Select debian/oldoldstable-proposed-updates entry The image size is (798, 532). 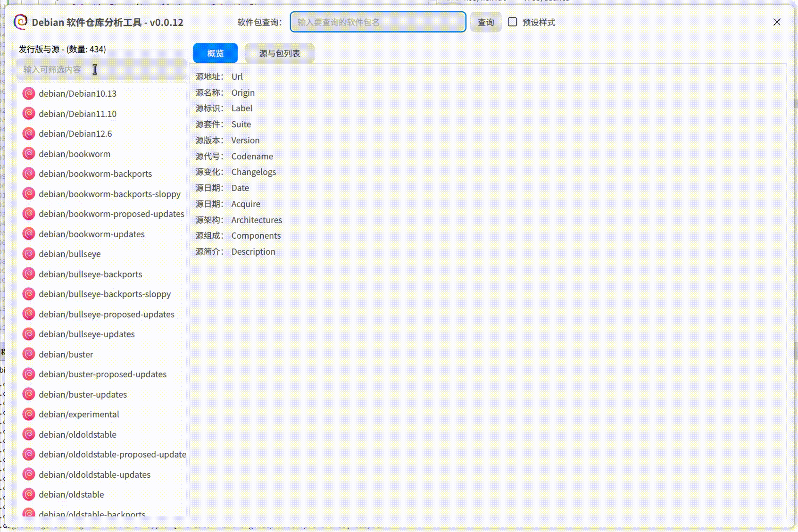[x=101, y=454]
